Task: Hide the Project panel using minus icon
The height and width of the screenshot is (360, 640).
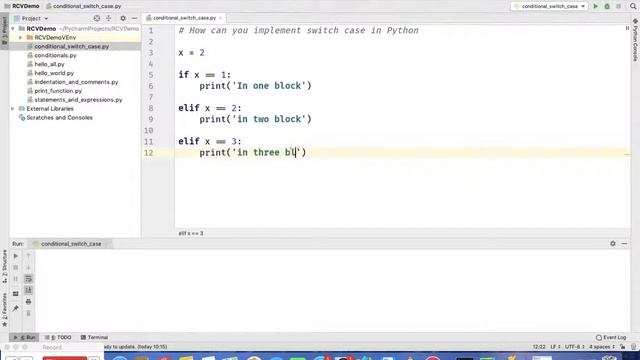Action: (x=135, y=18)
